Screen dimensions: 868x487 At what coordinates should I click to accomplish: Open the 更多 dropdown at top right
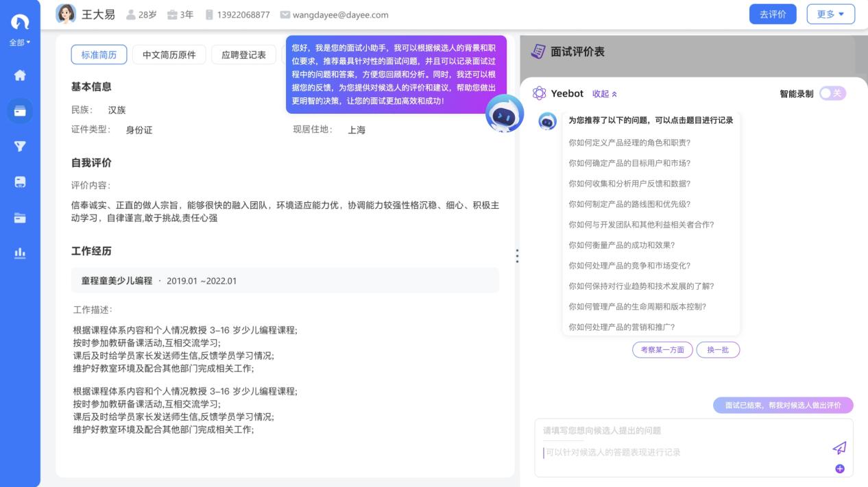point(830,14)
